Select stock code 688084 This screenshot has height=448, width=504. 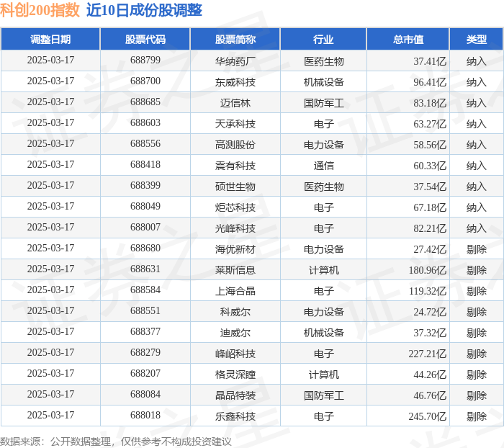coord(145,395)
